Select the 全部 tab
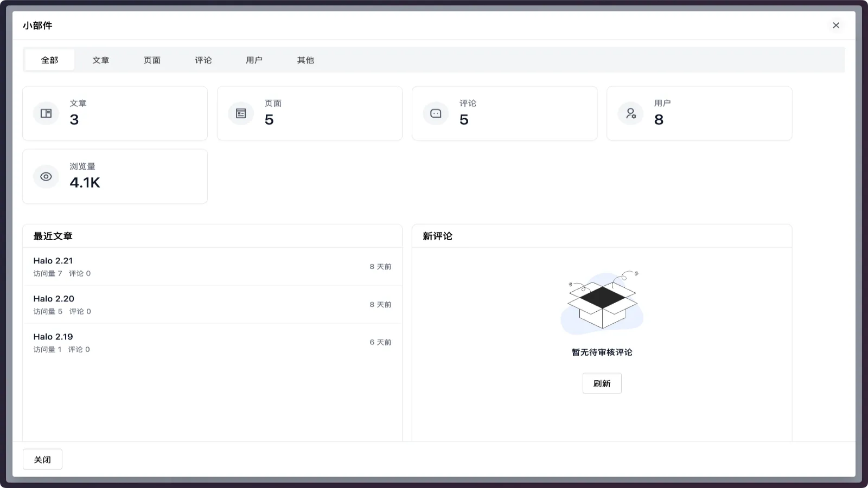 [49, 60]
